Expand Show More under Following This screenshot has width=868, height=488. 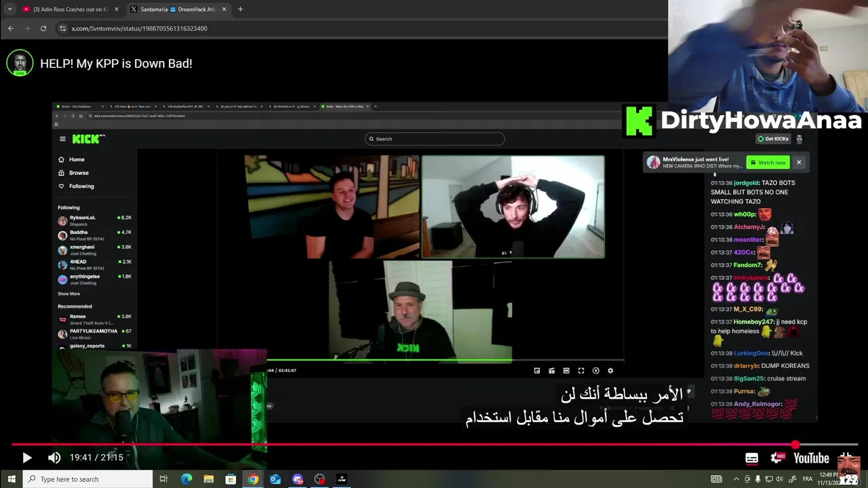coord(68,294)
